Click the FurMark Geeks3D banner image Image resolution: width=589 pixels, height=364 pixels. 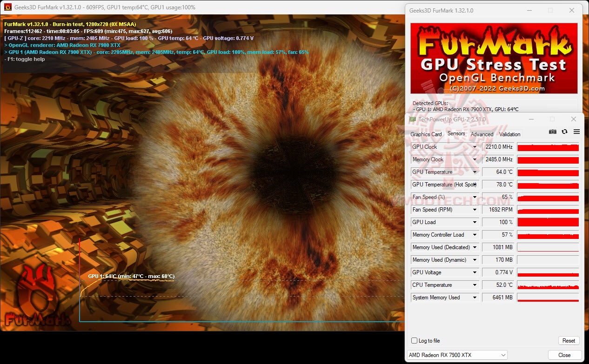coord(494,58)
